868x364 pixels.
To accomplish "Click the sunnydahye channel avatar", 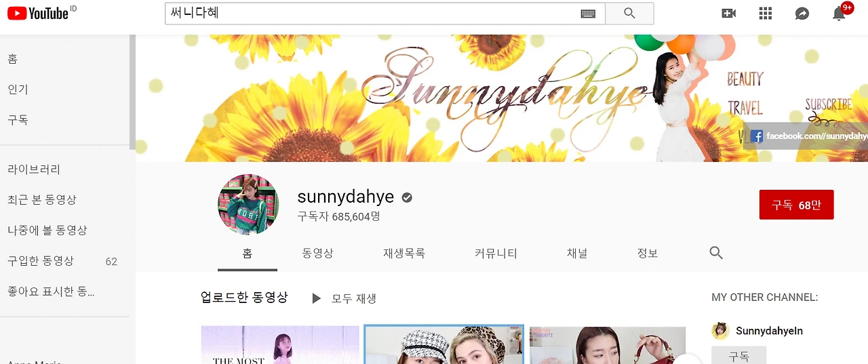I will 248,205.
